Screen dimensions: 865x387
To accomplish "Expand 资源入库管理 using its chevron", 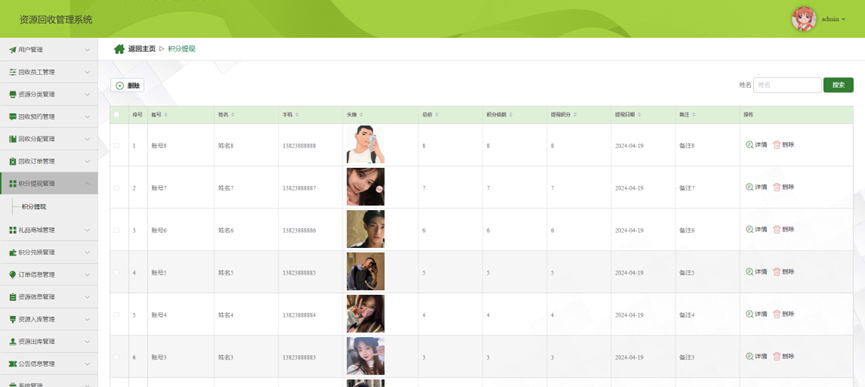I will coord(87,319).
